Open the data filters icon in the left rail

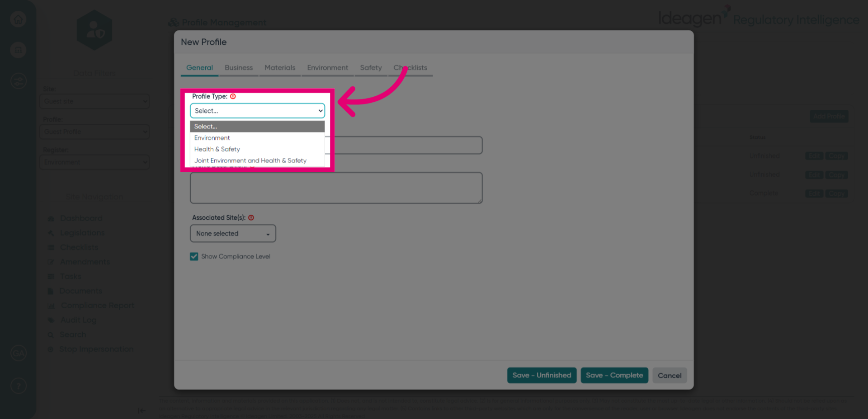point(18,81)
